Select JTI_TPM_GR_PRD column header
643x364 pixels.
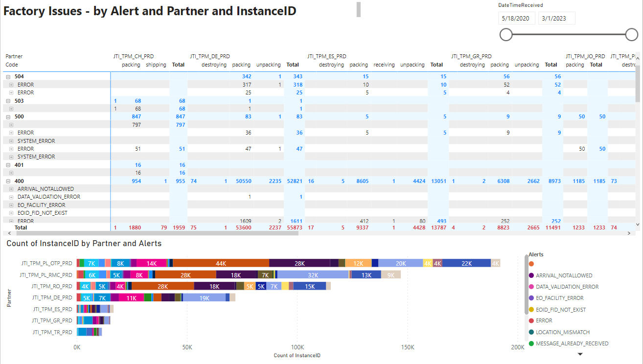pyautogui.click(x=471, y=56)
